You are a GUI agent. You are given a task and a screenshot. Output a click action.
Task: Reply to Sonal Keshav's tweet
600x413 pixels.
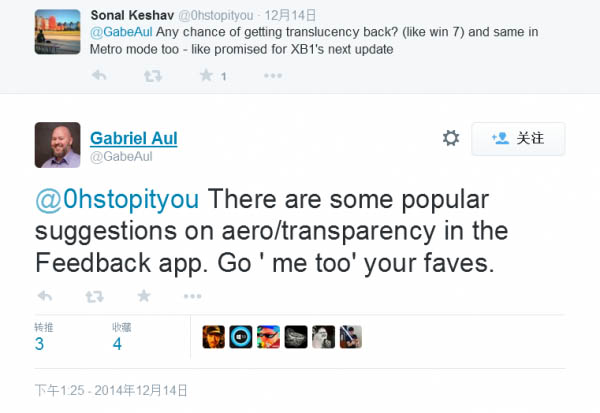(99, 76)
